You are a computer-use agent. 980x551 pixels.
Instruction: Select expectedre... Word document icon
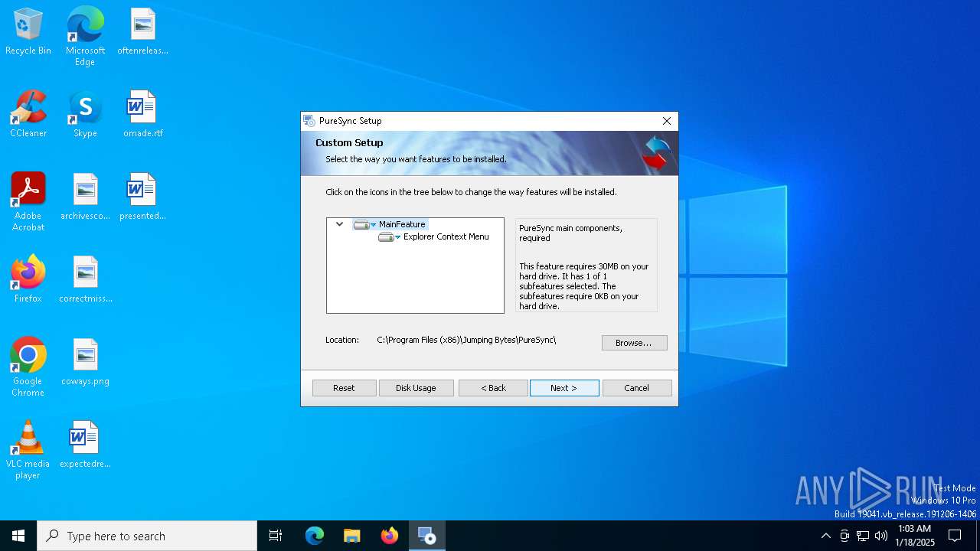click(85, 445)
